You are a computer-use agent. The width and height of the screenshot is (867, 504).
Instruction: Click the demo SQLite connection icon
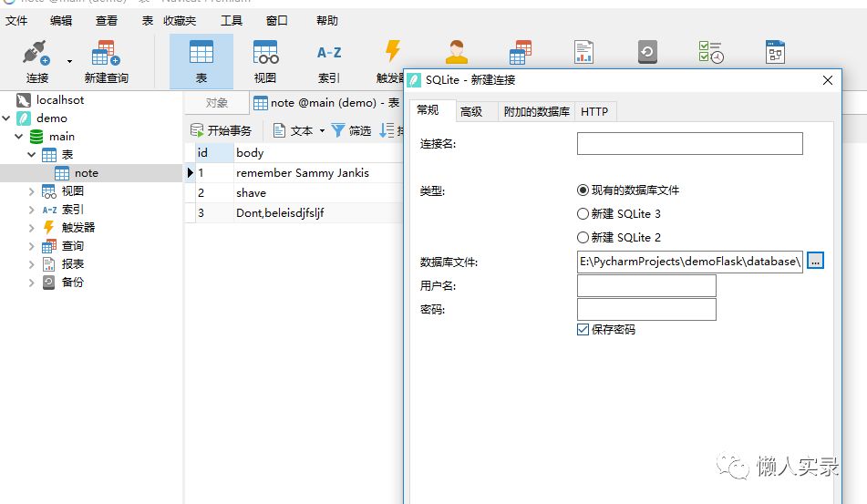23,118
